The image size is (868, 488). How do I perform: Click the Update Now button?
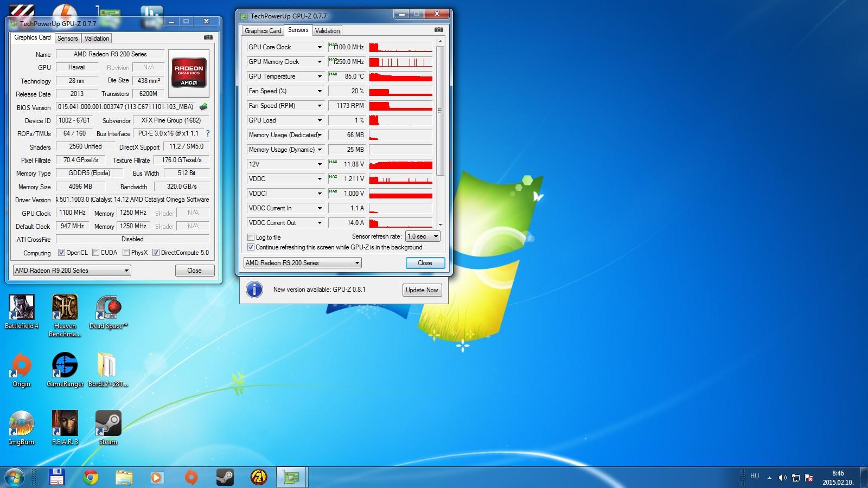click(x=422, y=290)
